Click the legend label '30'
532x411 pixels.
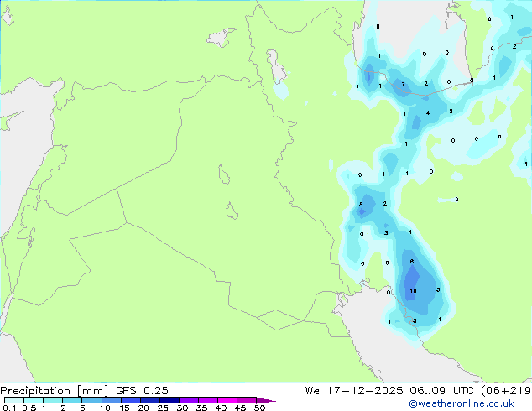(x=182, y=408)
